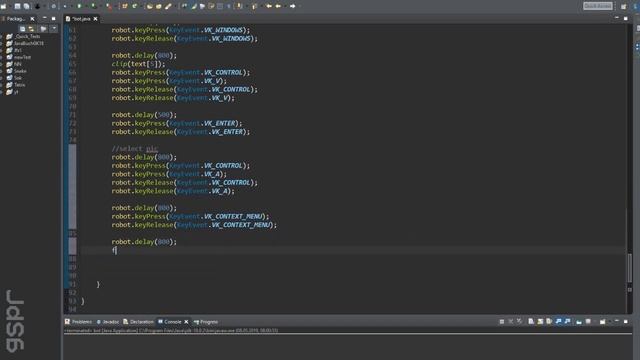Click the Forward navigation arrow in toolbar

point(293,6)
